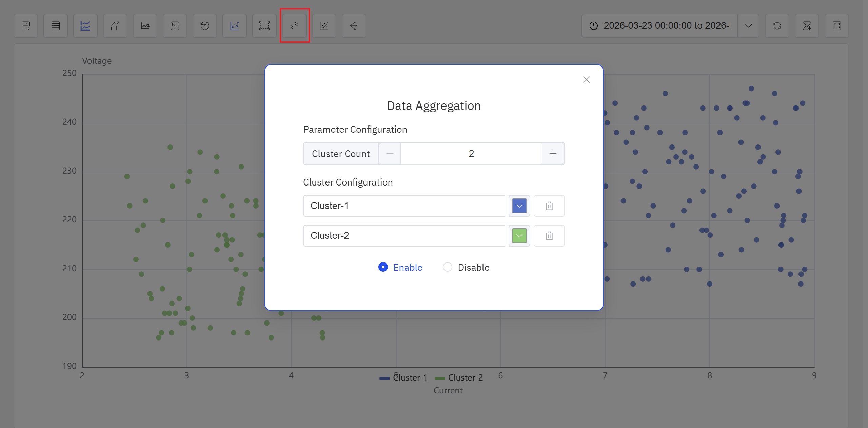Activate the box selection tool
This screenshot has height=428, width=868.
coord(264,25)
